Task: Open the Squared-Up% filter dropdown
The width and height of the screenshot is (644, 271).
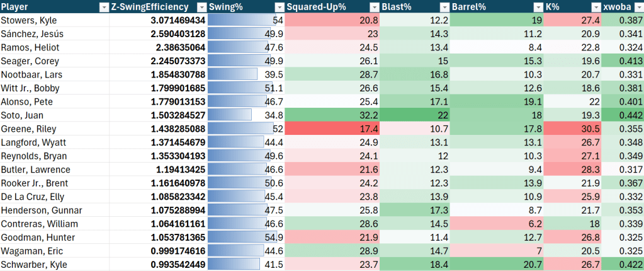Action: [x=375, y=7]
